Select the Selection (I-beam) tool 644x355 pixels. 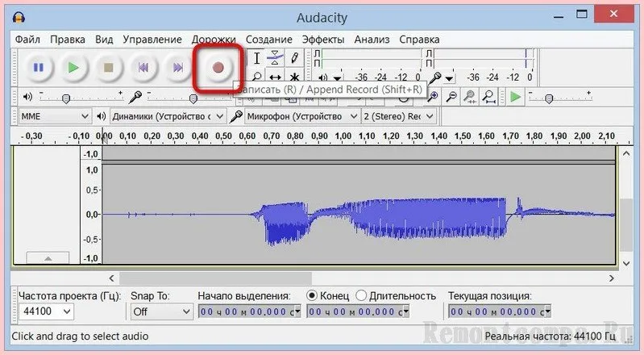tap(256, 58)
